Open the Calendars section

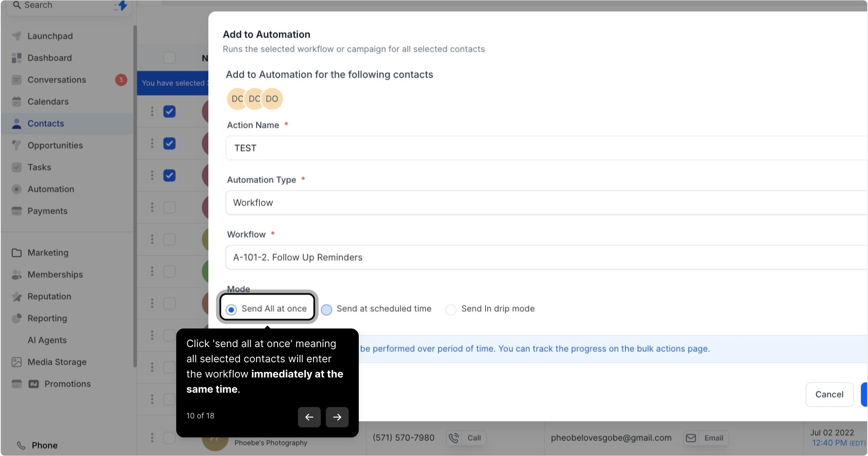pos(48,102)
